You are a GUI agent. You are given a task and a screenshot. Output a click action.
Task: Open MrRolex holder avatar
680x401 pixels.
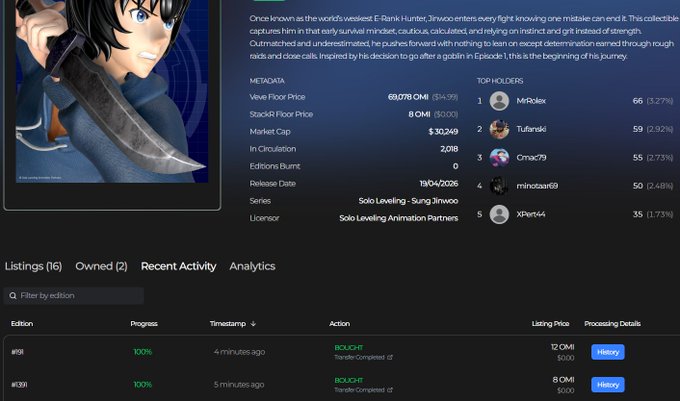499,101
